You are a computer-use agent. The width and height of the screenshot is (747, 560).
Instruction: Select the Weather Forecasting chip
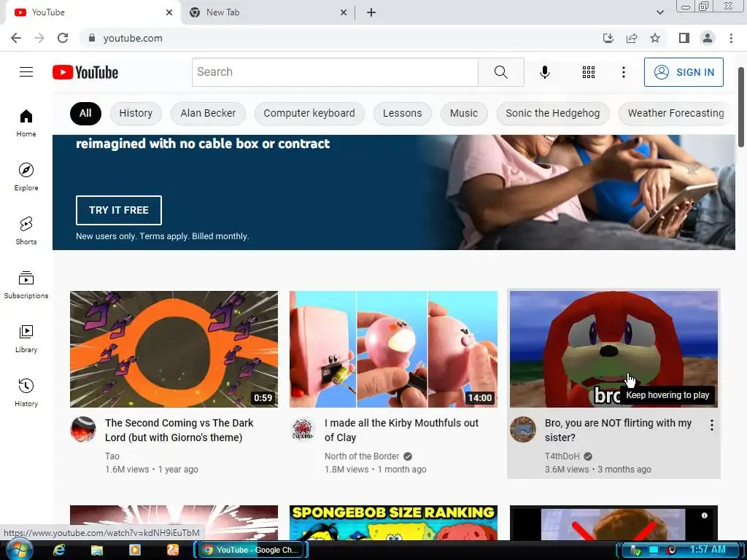pos(676,113)
